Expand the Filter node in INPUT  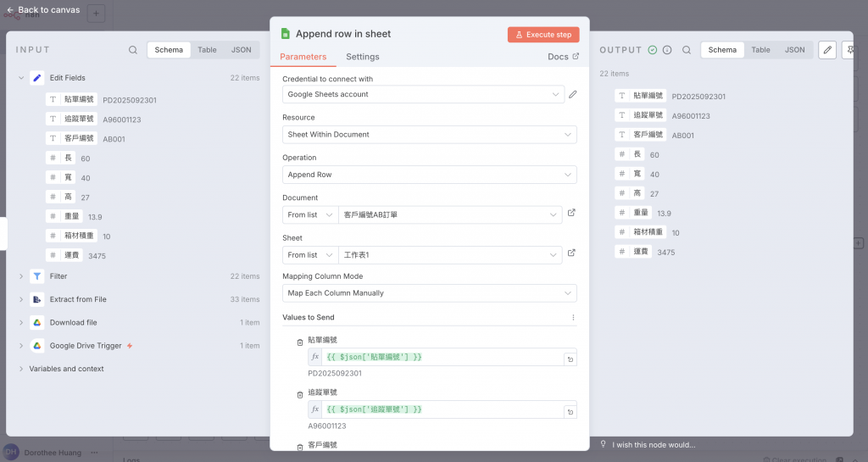[x=21, y=276]
